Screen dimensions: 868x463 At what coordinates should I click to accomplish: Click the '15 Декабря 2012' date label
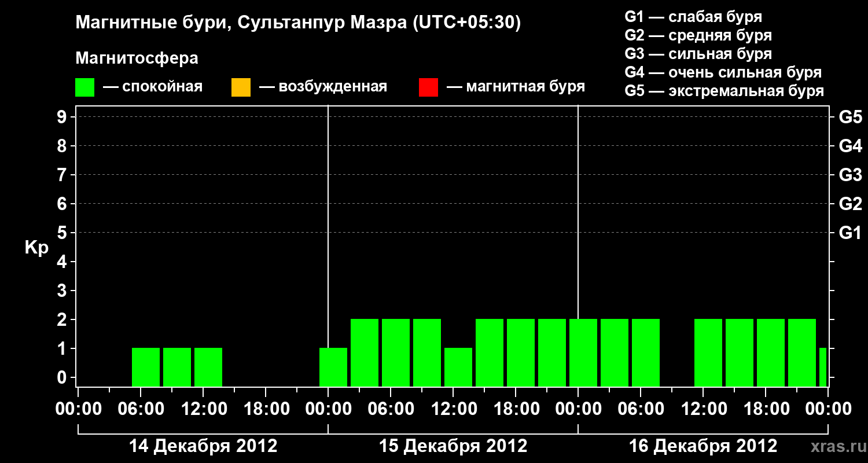[x=453, y=446]
